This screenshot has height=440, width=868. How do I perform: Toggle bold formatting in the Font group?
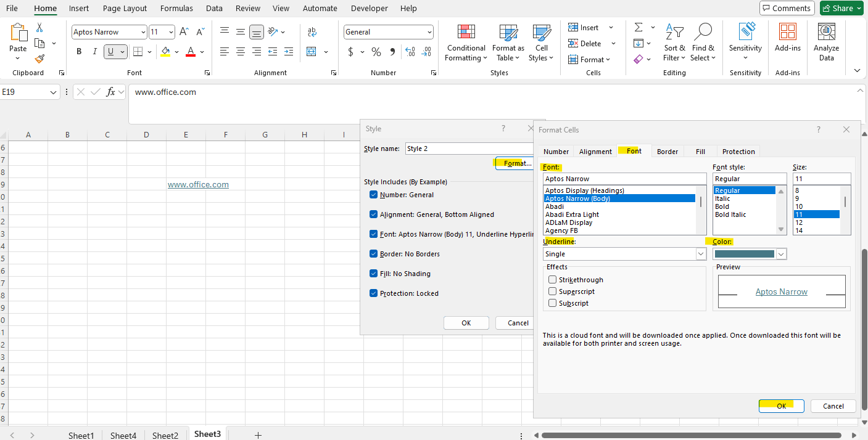point(78,51)
